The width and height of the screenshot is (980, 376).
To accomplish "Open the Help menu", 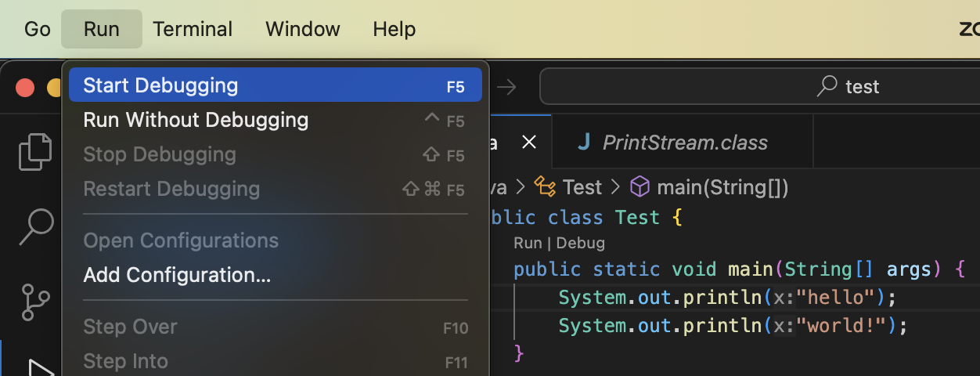I will (394, 29).
